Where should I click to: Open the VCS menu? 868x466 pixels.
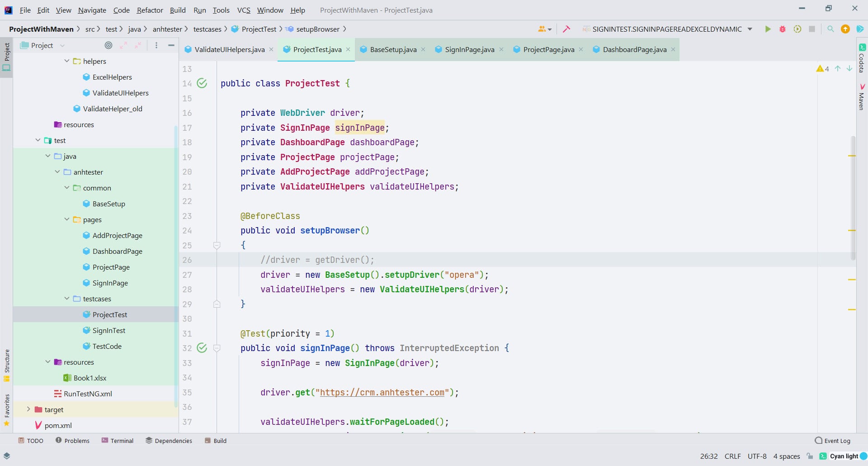click(x=244, y=10)
